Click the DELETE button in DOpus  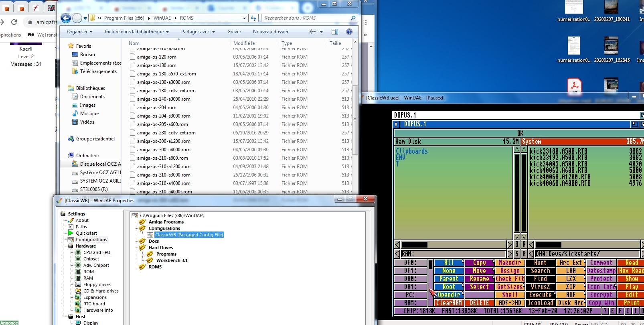tap(479, 303)
